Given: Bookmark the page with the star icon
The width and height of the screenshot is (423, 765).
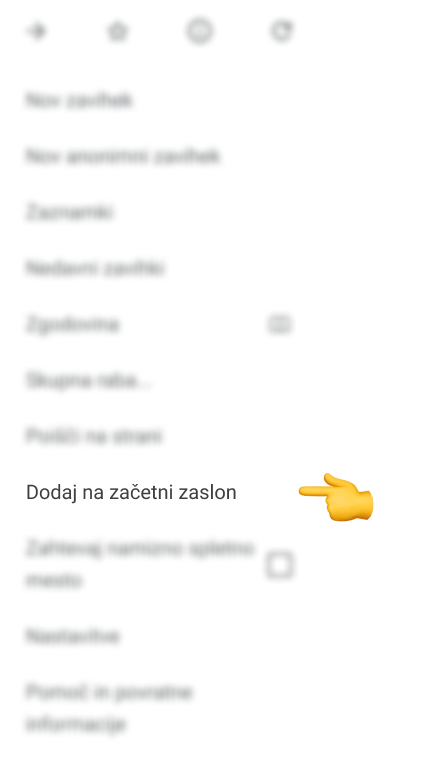Looking at the screenshot, I should pos(118,32).
